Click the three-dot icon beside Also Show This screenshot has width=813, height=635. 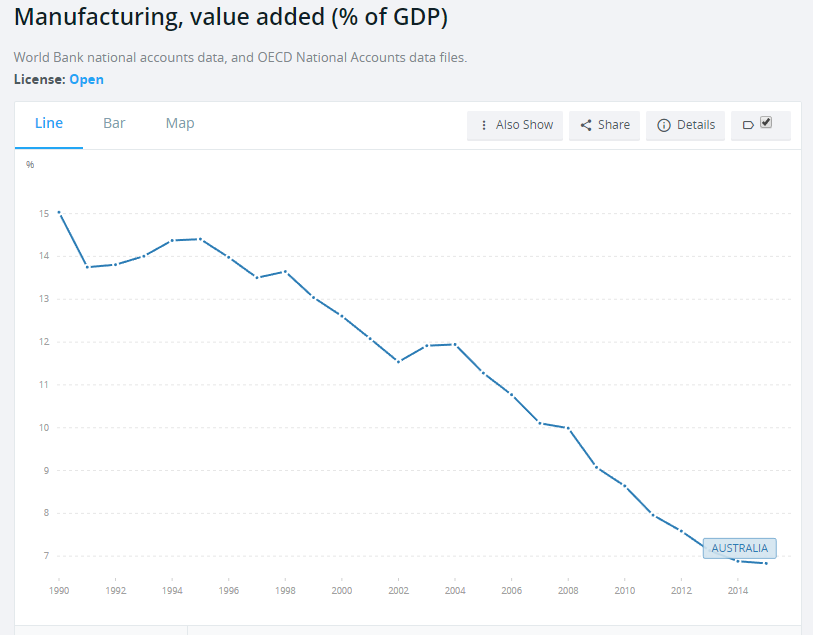pyautogui.click(x=484, y=125)
